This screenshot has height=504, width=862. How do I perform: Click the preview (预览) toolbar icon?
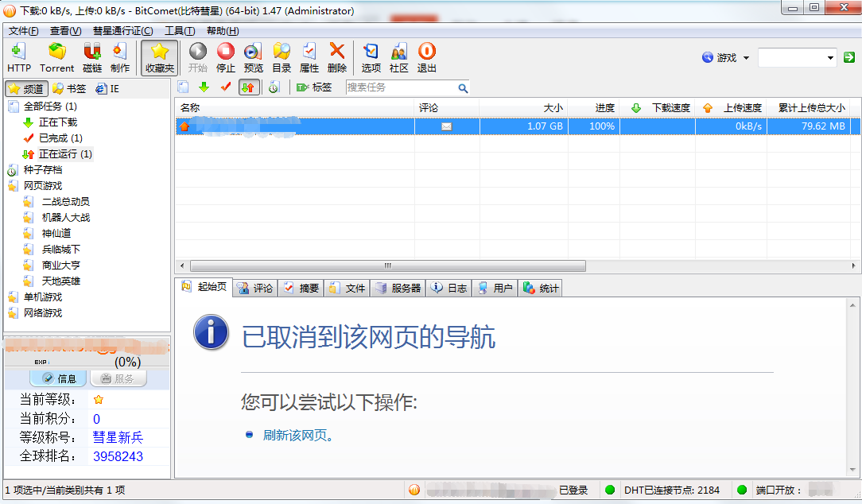[x=253, y=57]
